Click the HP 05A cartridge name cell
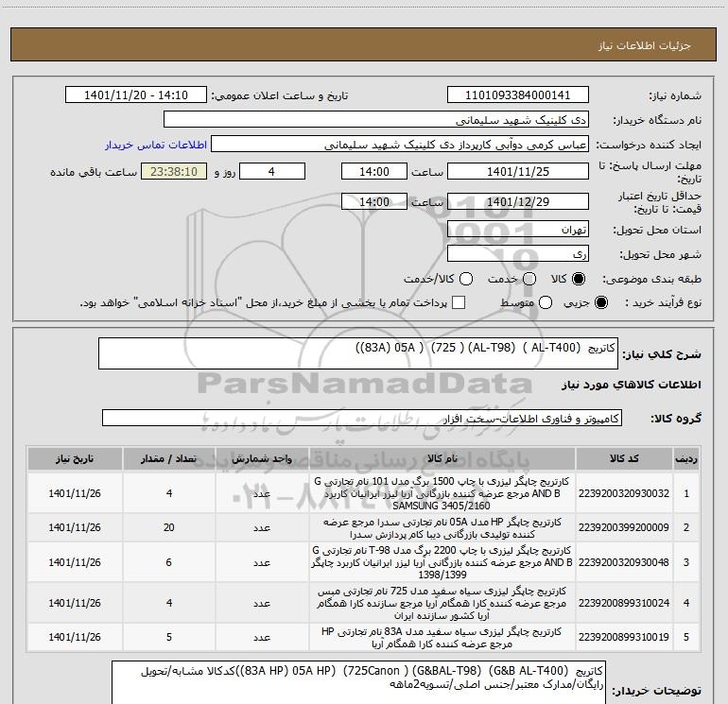728x704 pixels. 442,527
